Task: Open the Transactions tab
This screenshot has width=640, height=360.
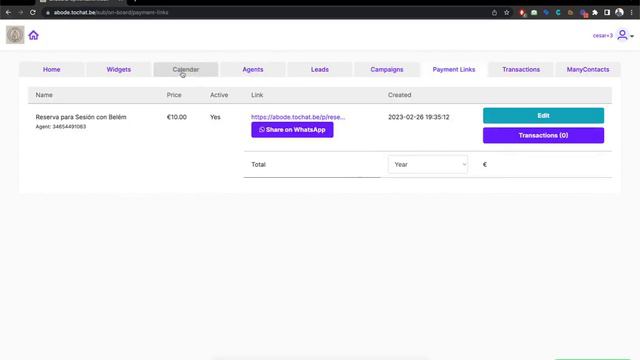Action: point(521,69)
